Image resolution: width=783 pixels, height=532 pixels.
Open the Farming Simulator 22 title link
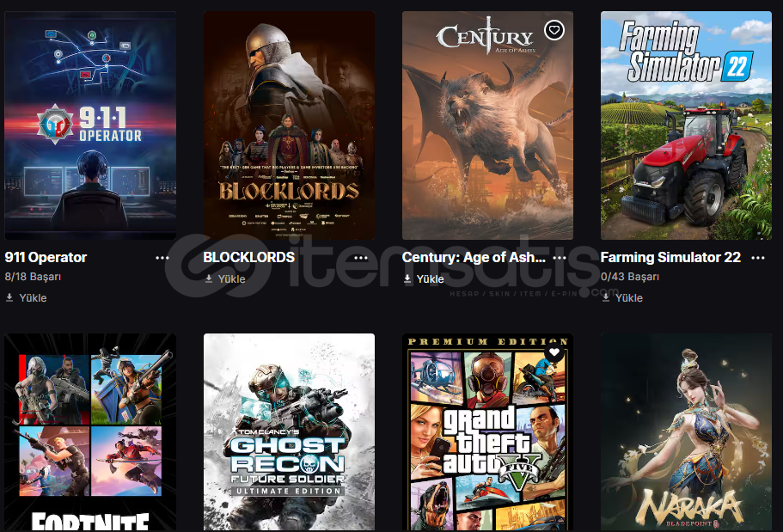[x=670, y=257]
